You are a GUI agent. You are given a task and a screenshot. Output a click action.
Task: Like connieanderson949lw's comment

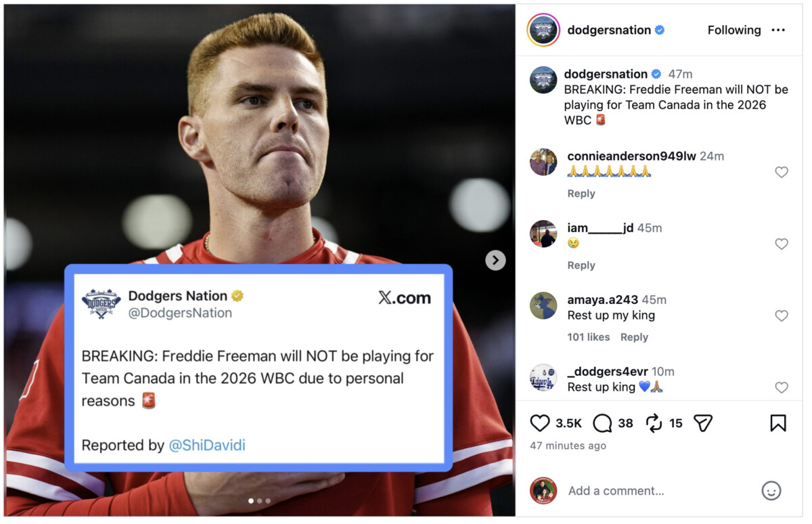click(x=781, y=172)
